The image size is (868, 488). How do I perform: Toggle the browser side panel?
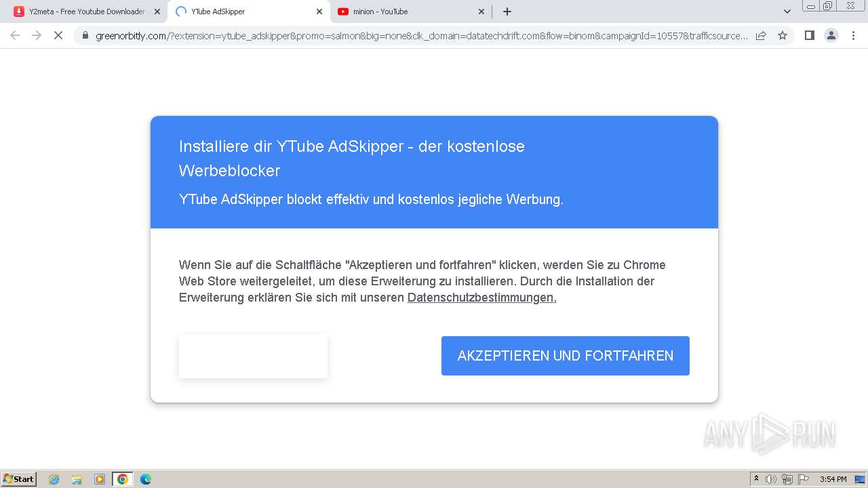click(809, 35)
